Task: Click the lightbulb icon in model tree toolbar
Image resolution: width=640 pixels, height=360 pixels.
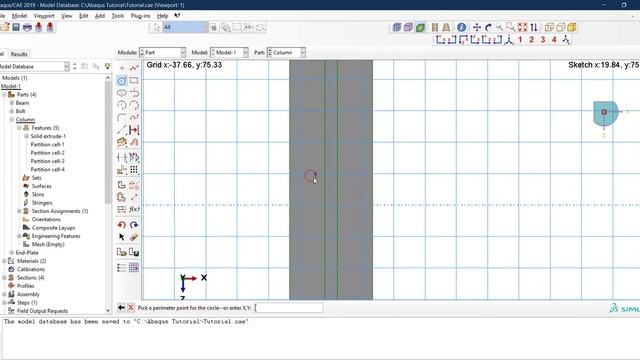Action: (x=107, y=66)
